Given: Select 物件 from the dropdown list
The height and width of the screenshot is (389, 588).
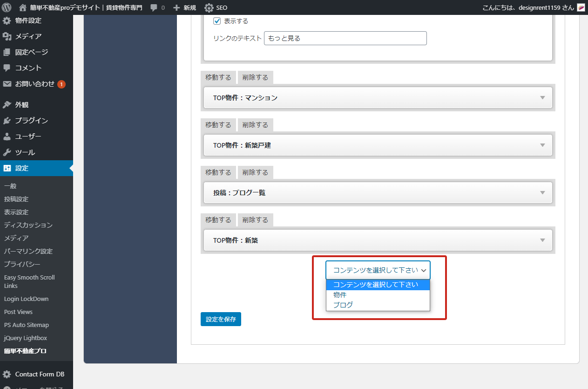Looking at the screenshot, I should (x=340, y=295).
